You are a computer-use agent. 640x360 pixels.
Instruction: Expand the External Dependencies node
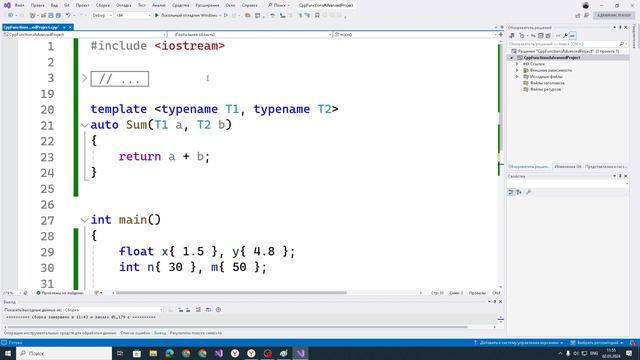[x=517, y=70]
